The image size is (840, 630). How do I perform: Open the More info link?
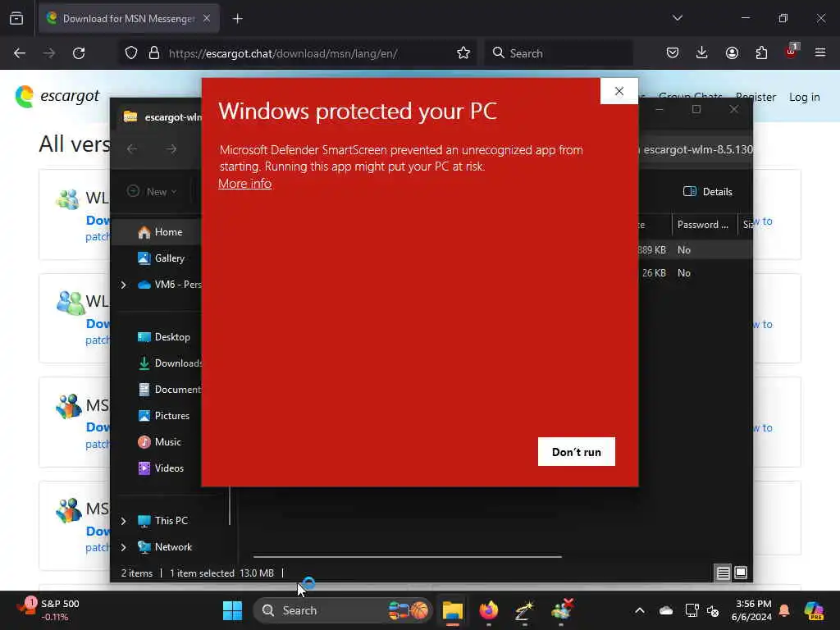pyautogui.click(x=244, y=183)
